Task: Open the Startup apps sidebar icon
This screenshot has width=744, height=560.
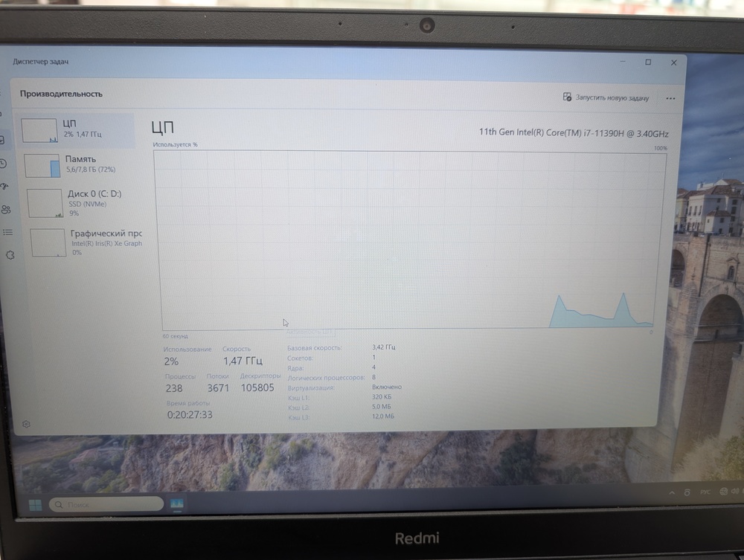Action: click(x=4, y=187)
